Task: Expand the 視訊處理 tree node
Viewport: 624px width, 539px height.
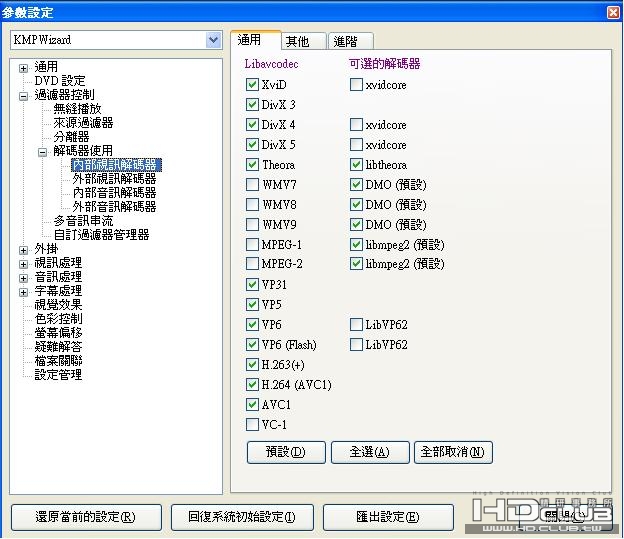Action: (23, 264)
